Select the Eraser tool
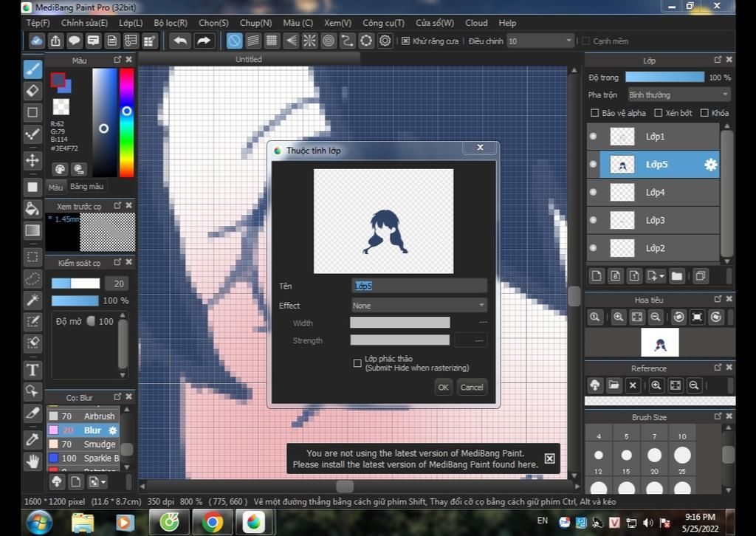The image size is (756, 536). tap(32, 91)
